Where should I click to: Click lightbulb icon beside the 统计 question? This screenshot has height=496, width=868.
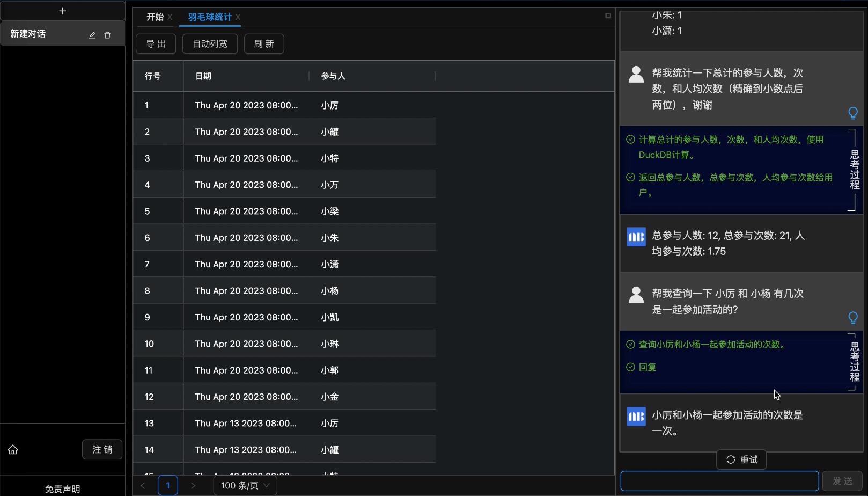(852, 113)
